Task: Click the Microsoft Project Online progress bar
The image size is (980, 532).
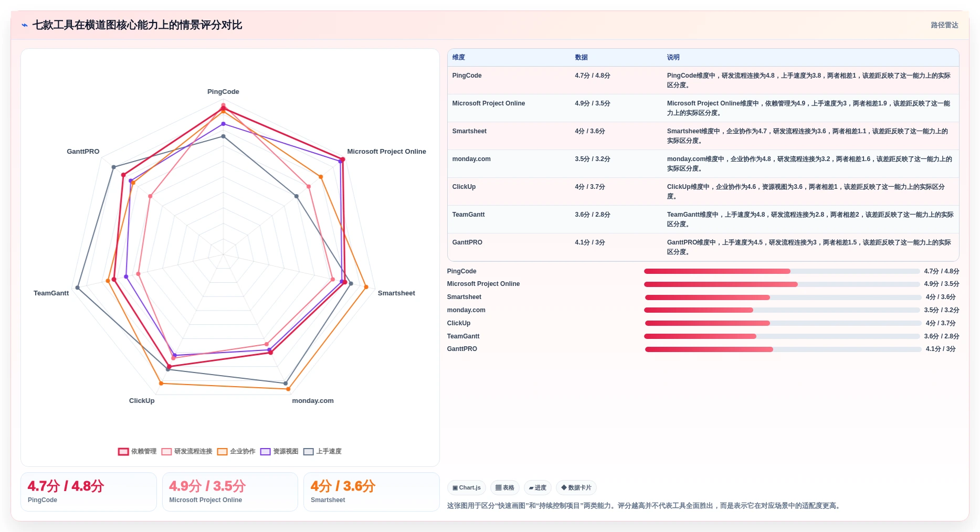Action: (x=782, y=284)
